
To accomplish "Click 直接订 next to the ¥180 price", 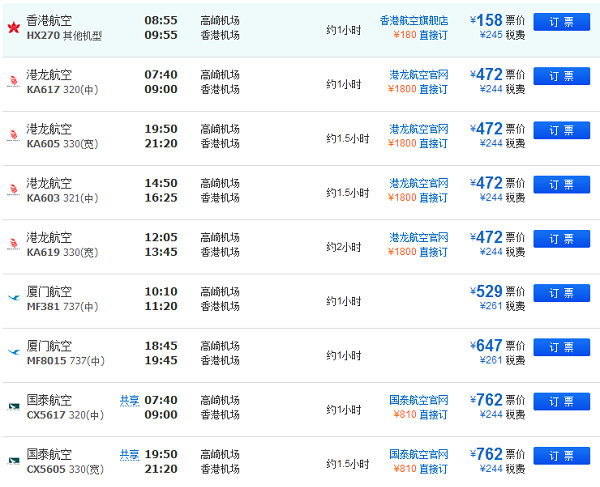I will pyautogui.click(x=433, y=35).
